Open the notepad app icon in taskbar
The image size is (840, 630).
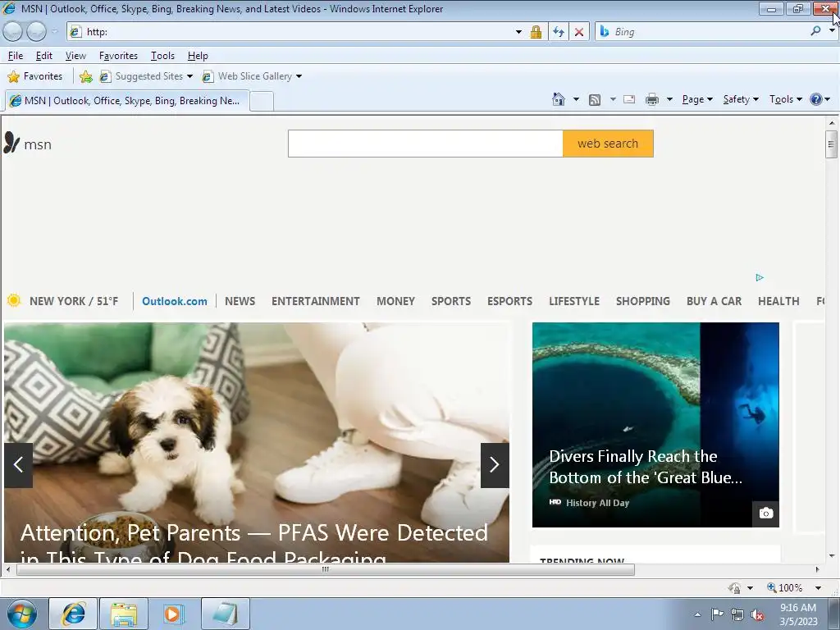coord(225,614)
